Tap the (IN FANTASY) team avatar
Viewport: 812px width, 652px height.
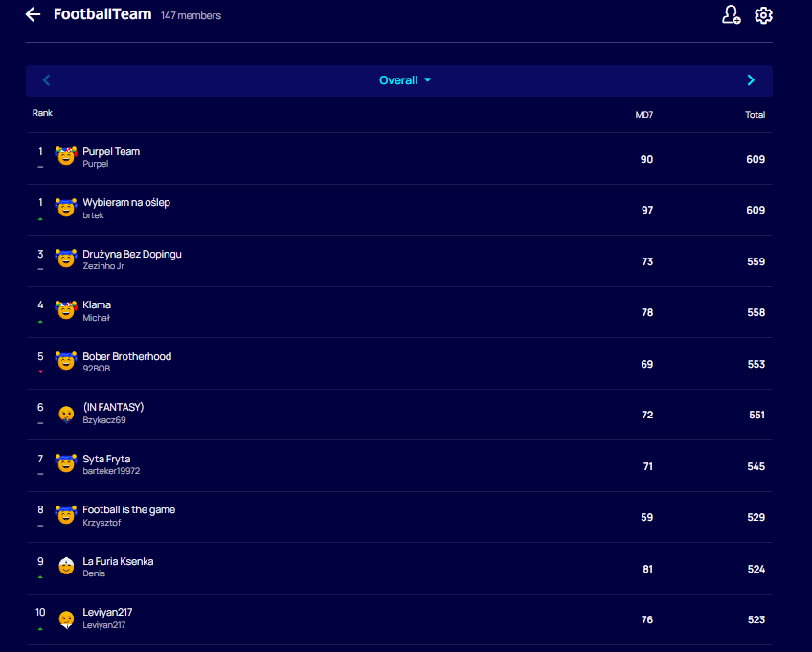(65, 414)
